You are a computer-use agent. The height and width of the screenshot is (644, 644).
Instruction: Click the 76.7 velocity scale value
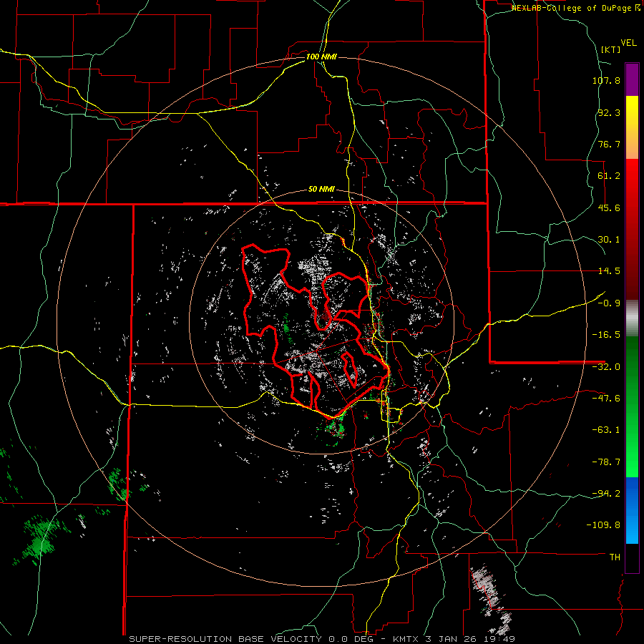coord(609,144)
